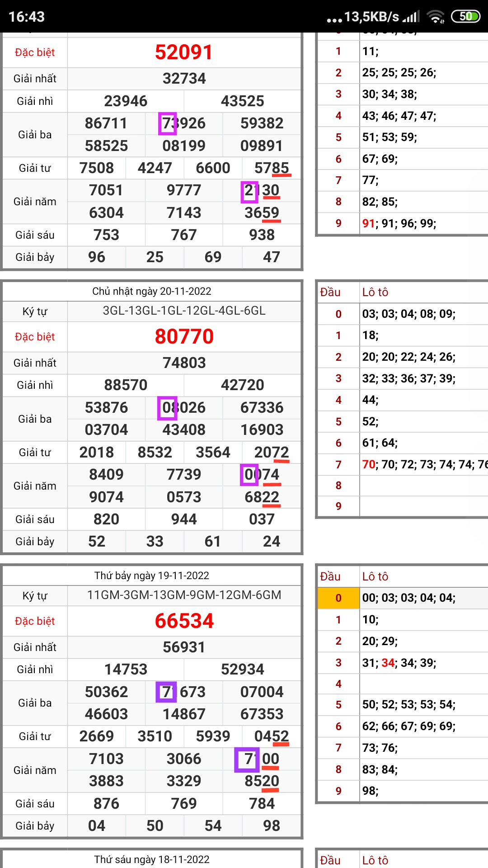Tap lô tô row 62; 66; 67; 69; 69;
The width and height of the screenshot is (488, 868).
click(408, 726)
